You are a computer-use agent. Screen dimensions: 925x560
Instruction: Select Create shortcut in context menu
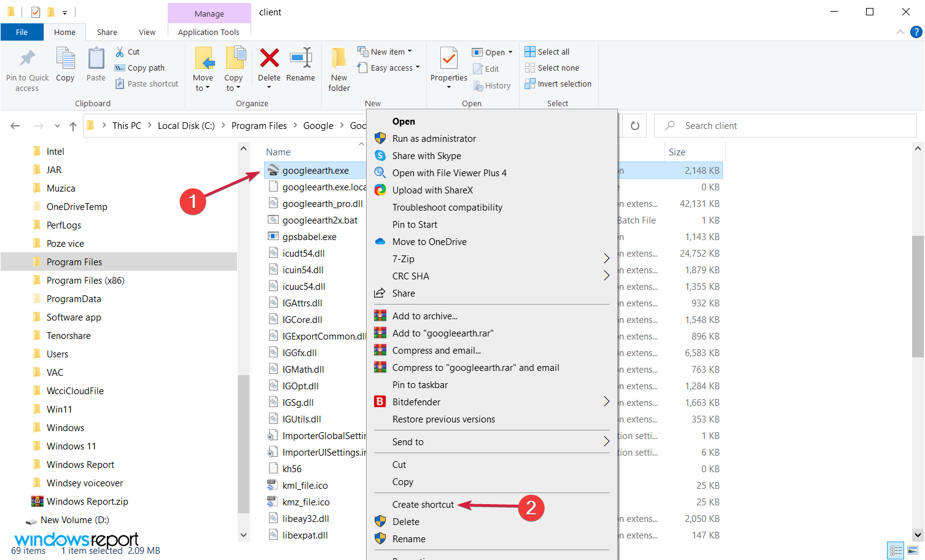pyautogui.click(x=423, y=505)
